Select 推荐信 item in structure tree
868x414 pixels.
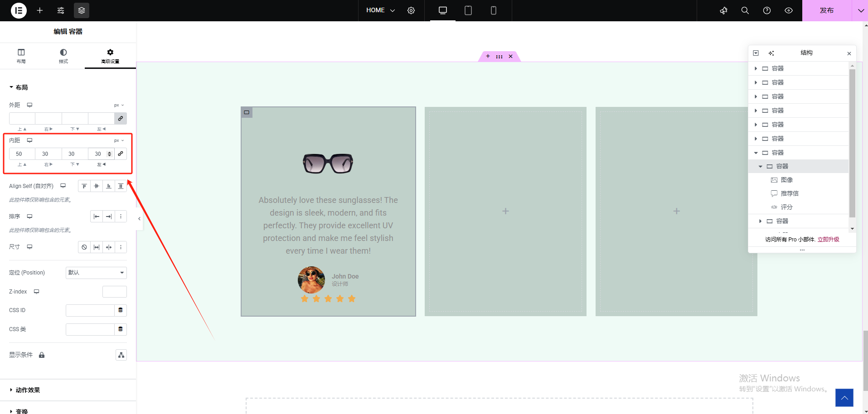point(789,193)
